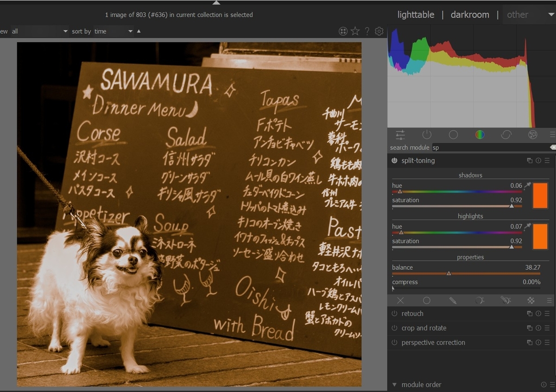Collapse the top panel with the arrow
The height and width of the screenshot is (392, 556).
[216, 2]
